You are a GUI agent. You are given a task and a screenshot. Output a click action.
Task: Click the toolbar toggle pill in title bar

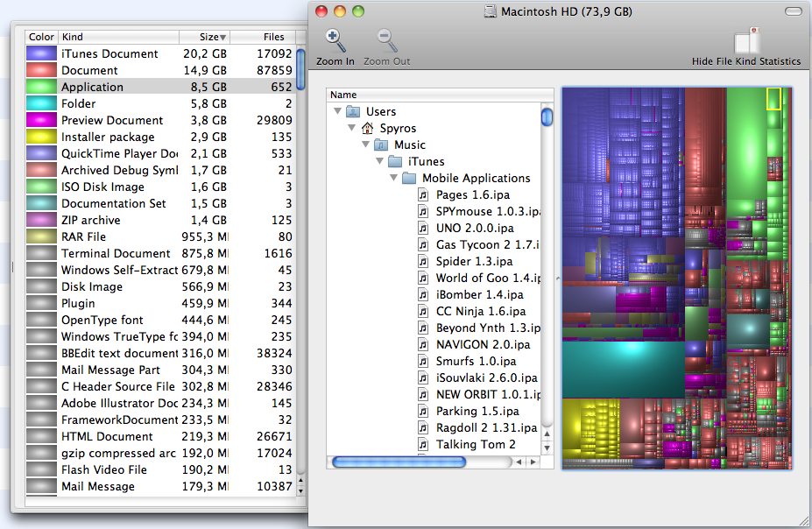(793, 11)
